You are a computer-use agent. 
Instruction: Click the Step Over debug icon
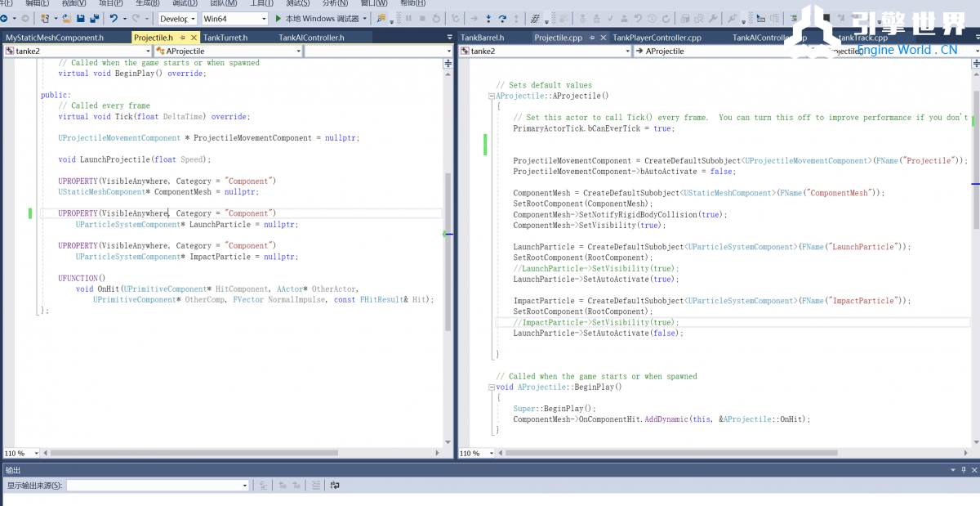[x=502, y=18]
